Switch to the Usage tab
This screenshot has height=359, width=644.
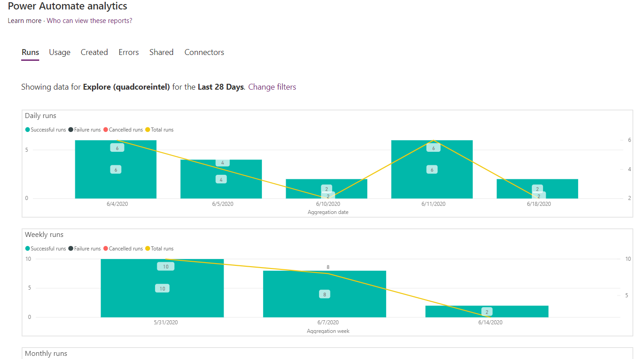(59, 52)
